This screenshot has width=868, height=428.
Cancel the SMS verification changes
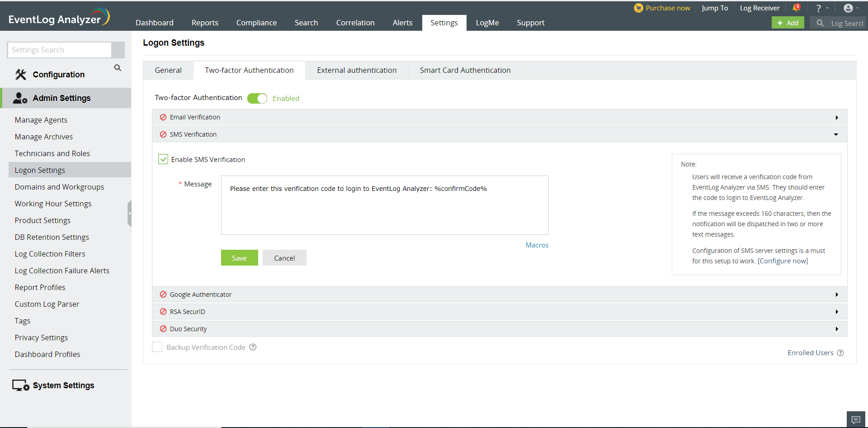[284, 258]
